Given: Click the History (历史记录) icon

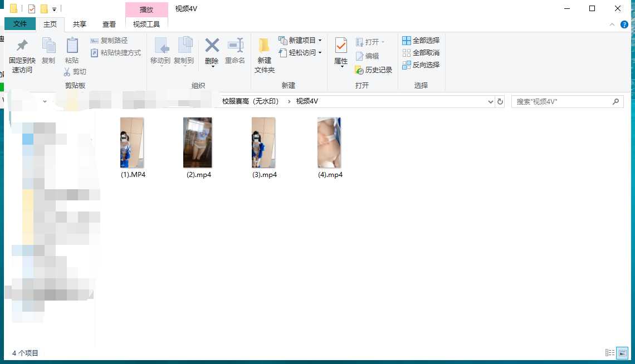Looking at the screenshot, I should click(359, 70).
